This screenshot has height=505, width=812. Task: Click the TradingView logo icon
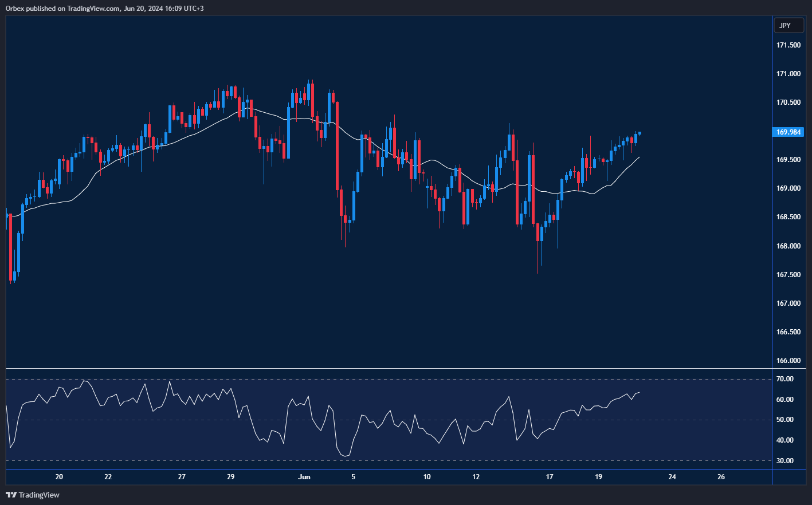pyautogui.click(x=11, y=495)
